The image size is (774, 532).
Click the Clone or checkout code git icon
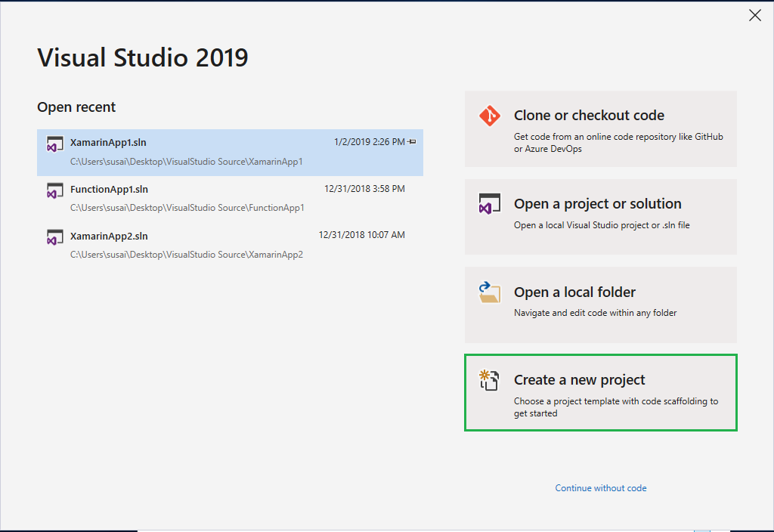click(488, 116)
